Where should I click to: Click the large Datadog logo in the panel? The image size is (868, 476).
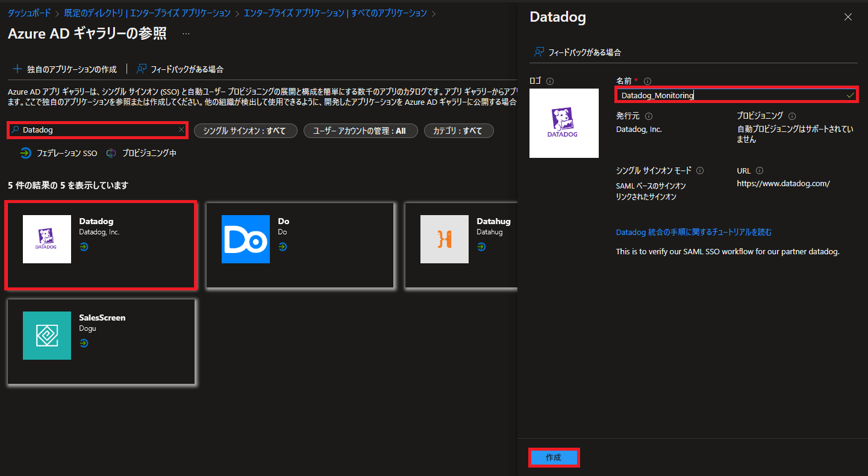click(564, 123)
